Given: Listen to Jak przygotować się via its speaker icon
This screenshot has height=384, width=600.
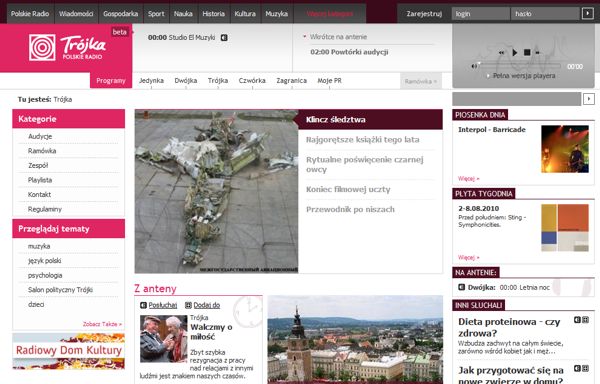Looking at the screenshot, I should [x=577, y=368].
